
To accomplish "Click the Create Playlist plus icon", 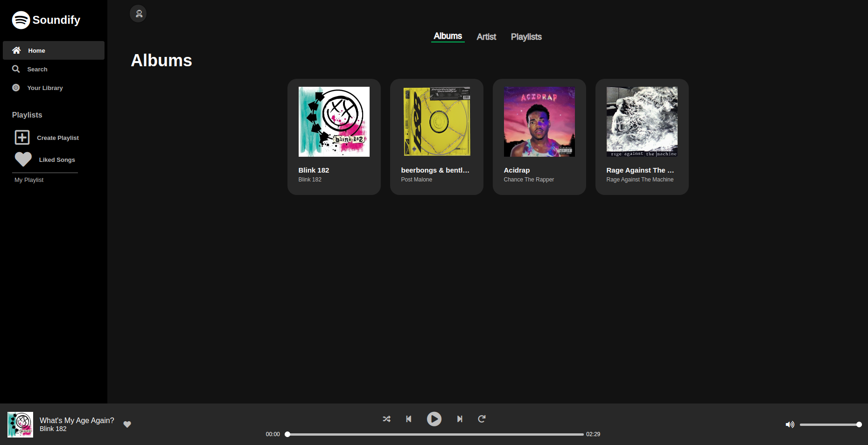I will pyautogui.click(x=22, y=137).
